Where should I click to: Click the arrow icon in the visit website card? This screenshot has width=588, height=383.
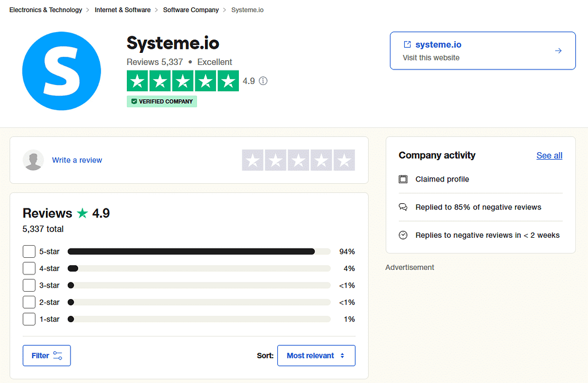(x=558, y=51)
